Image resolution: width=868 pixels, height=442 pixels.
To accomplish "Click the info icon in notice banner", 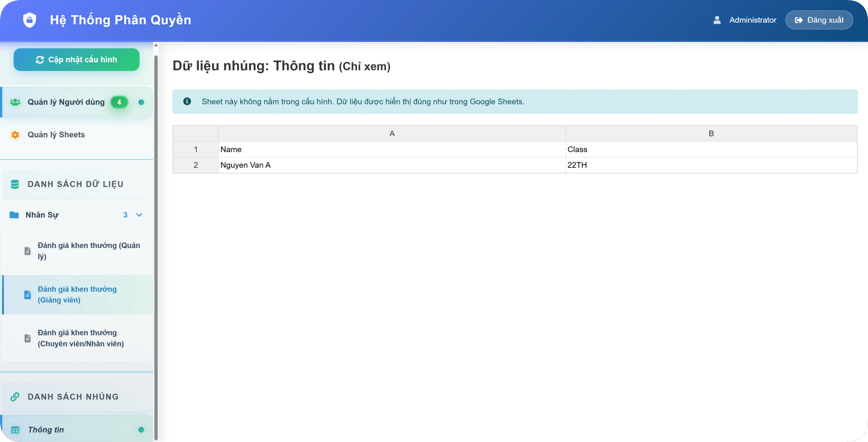I will tap(187, 101).
